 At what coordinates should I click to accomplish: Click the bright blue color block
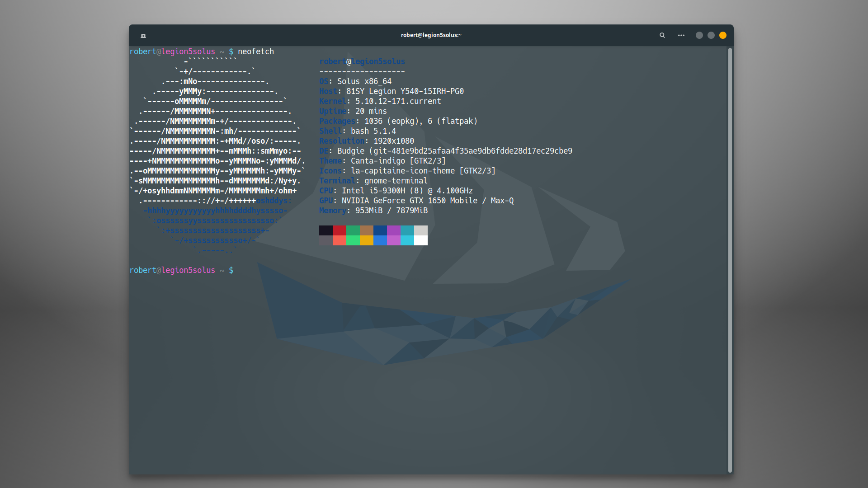pos(380,240)
